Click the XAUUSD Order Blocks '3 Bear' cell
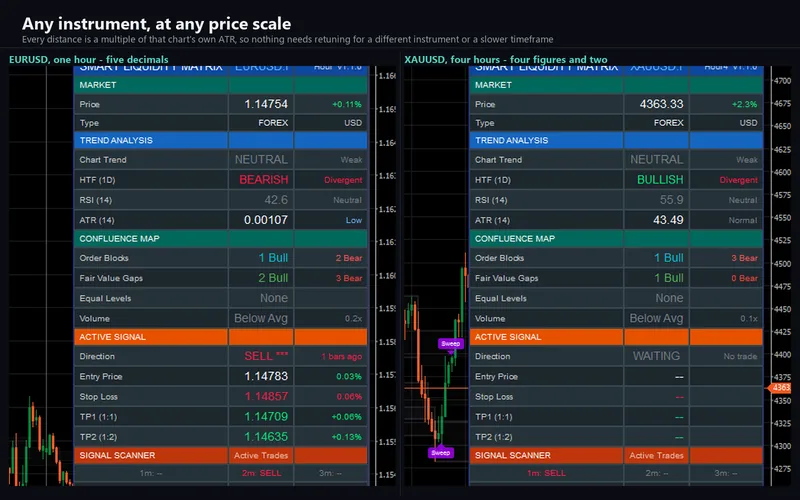 744,258
